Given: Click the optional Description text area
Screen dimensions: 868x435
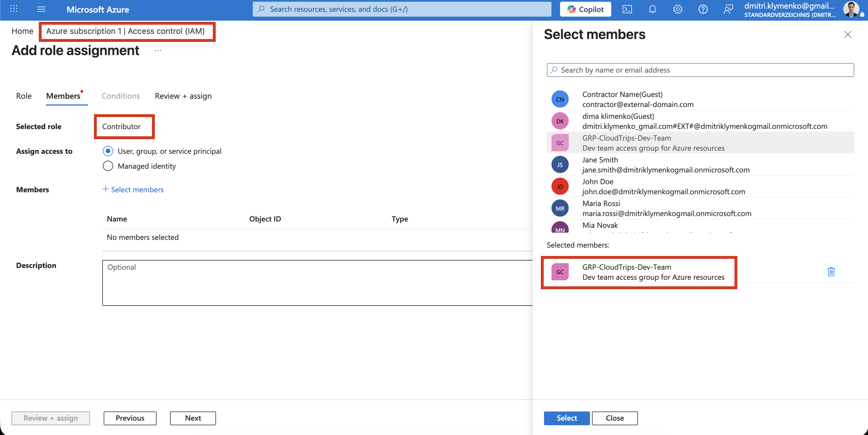Looking at the screenshot, I should [317, 283].
